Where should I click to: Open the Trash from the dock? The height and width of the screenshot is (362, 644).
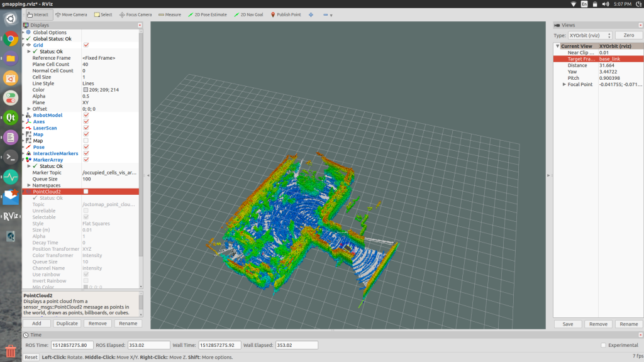[11, 351]
